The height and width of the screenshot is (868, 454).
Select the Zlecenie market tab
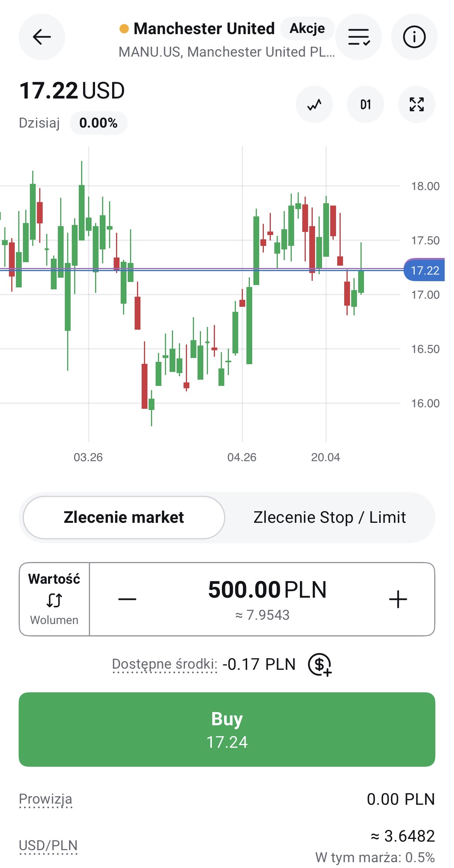124,517
